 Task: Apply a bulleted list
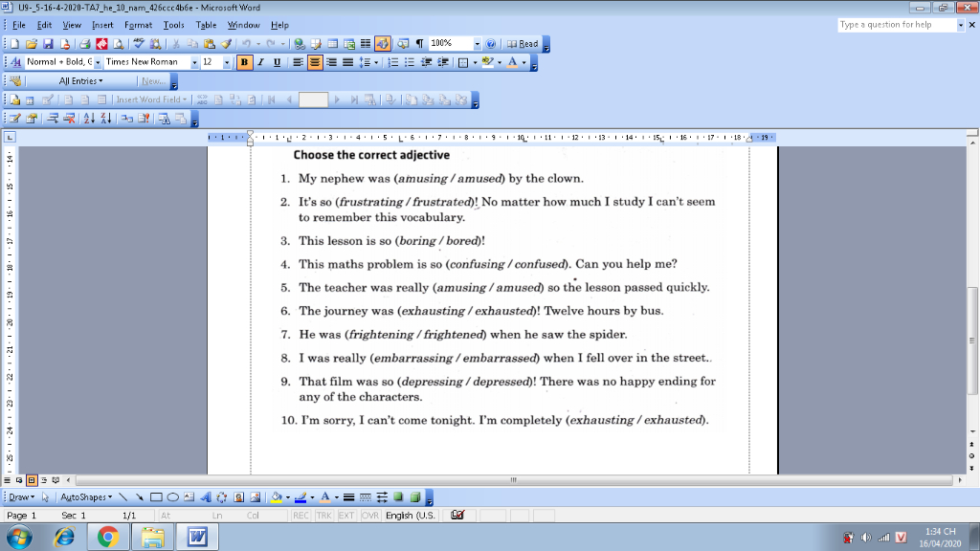[x=410, y=62]
